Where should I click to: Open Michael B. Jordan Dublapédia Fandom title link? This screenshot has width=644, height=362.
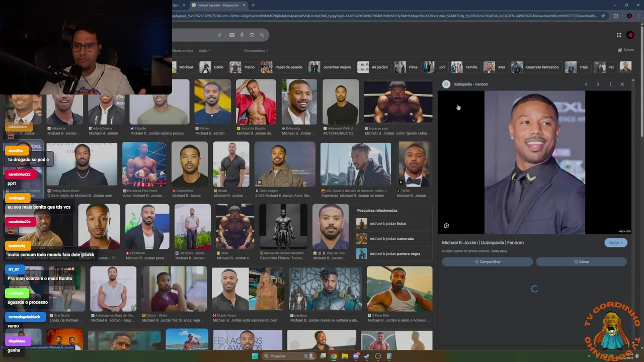click(482, 242)
